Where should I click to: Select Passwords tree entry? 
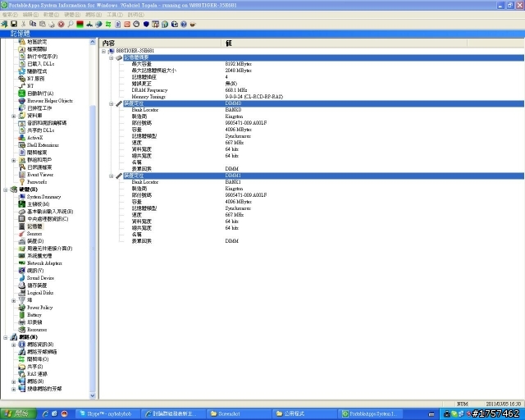(x=37, y=182)
